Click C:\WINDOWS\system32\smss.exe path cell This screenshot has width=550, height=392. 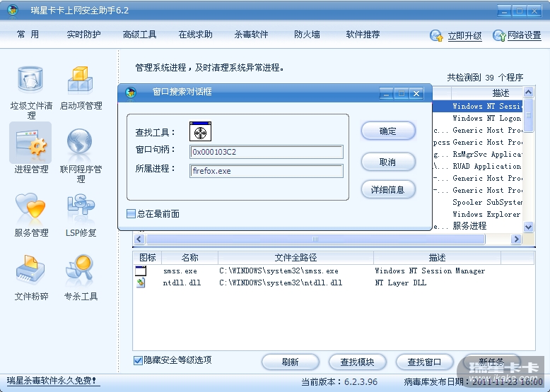coord(279,271)
